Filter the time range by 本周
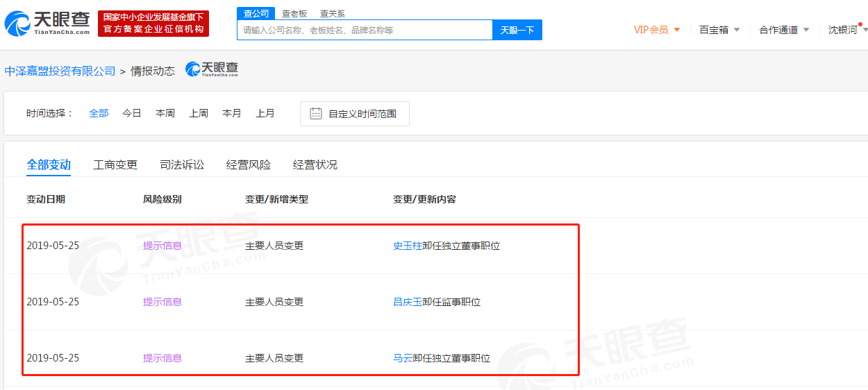The height and width of the screenshot is (390, 868). [165, 113]
